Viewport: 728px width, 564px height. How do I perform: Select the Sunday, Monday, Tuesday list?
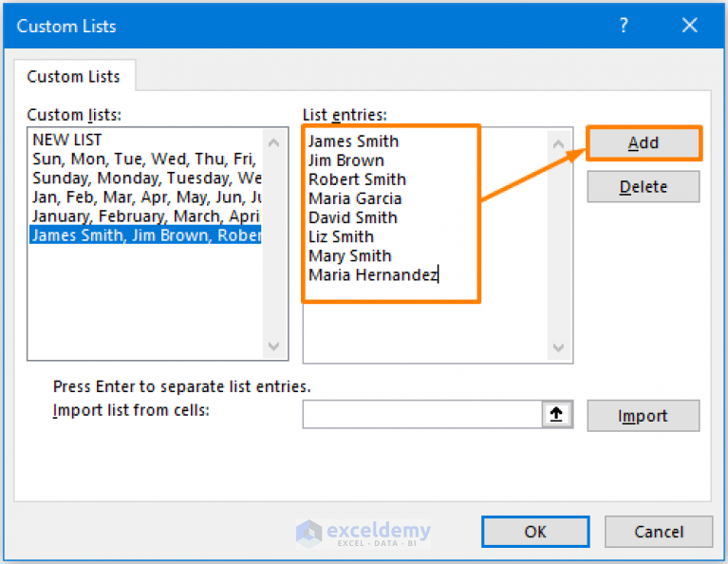tap(146, 178)
